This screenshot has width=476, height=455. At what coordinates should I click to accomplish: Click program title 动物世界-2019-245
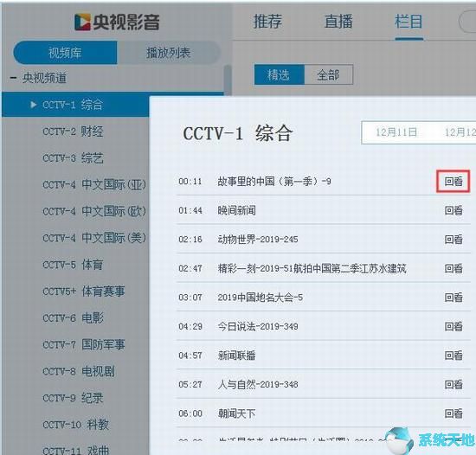pos(258,240)
